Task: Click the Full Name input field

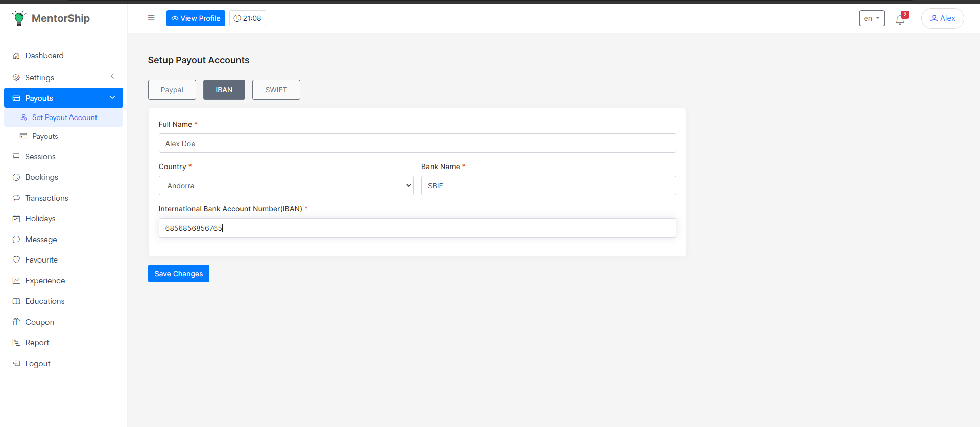Action: (417, 143)
